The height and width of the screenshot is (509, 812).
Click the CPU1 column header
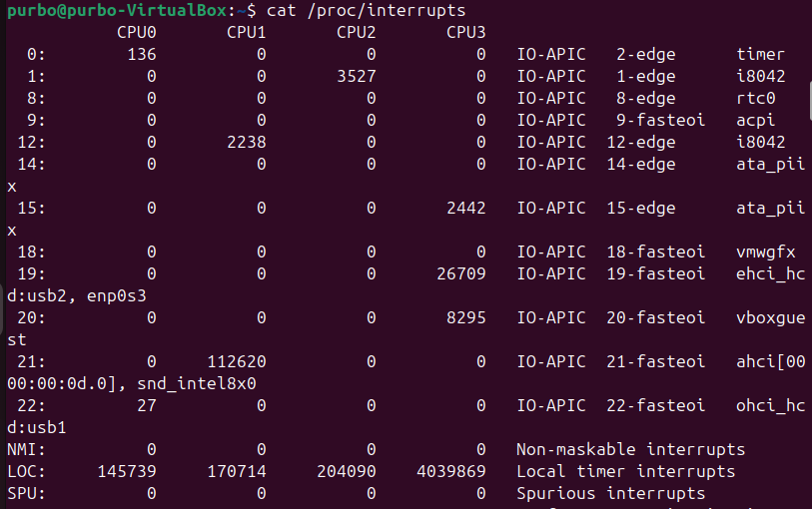[247, 33]
